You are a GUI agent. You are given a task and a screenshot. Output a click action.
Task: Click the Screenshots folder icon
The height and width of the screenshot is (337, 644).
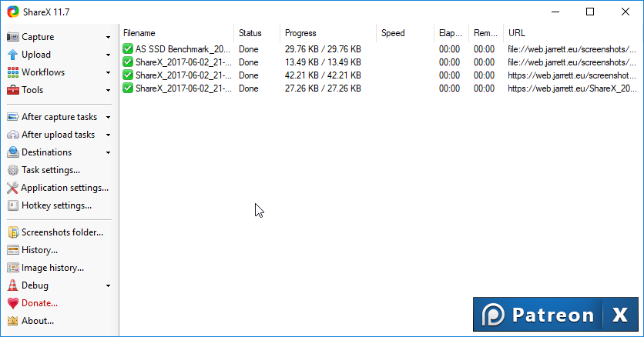click(13, 232)
